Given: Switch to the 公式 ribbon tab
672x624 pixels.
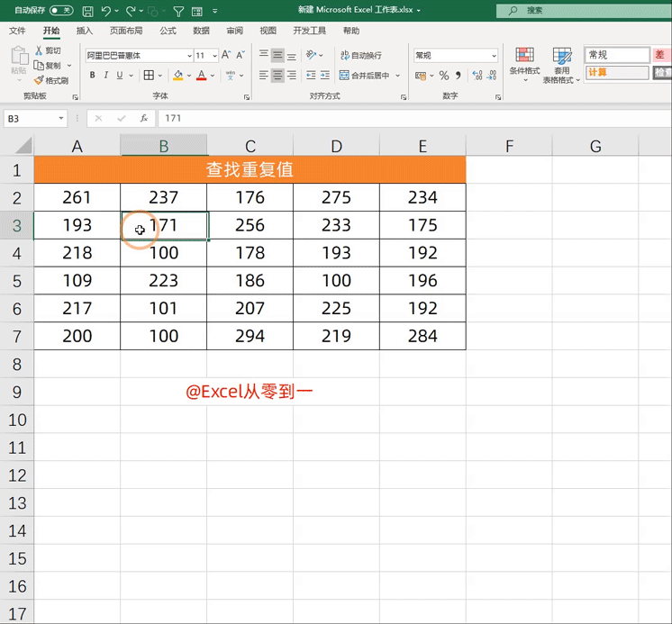Looking at the screenshot, I should [x=168, y=31].
